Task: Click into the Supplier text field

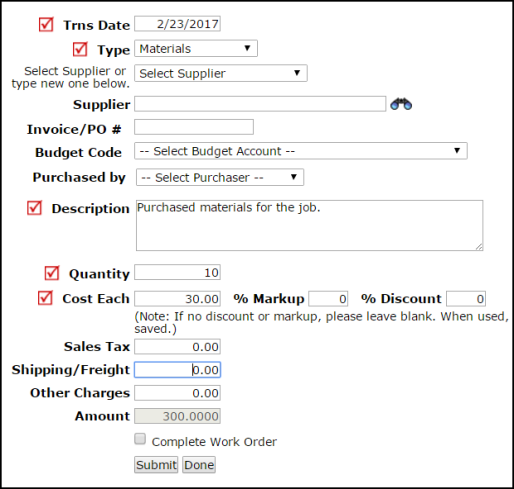Action: pyautogui.click(x=260, y=104)
